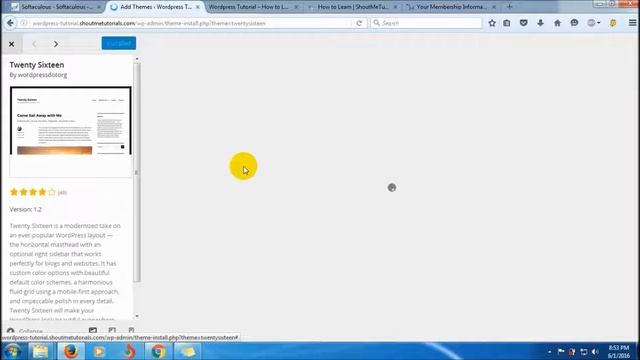Reload the page with the refresh icon

point(359,23)
